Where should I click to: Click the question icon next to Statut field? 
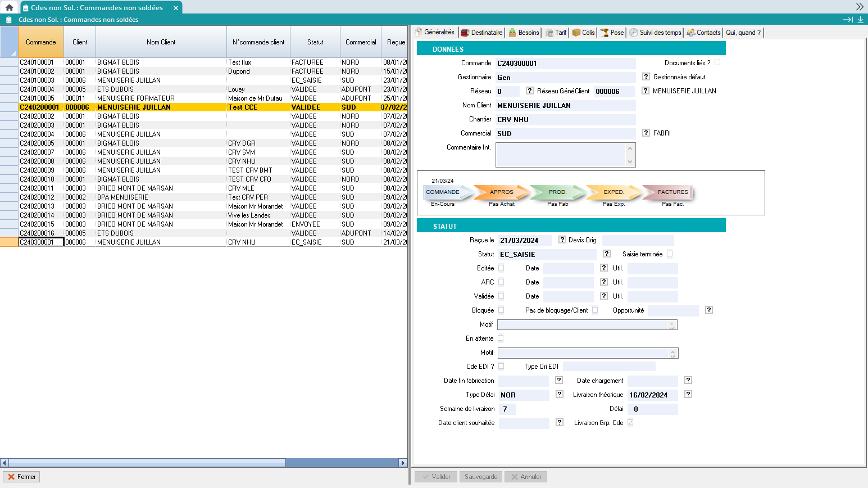pyautogui.click(x=606, y=254)
